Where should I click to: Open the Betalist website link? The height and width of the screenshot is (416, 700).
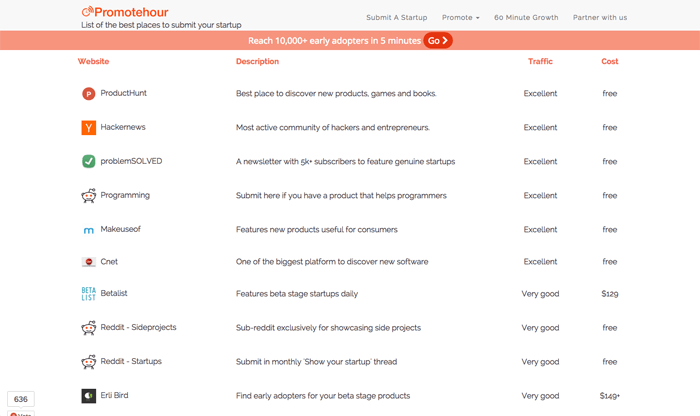click(x=115, y=294)
